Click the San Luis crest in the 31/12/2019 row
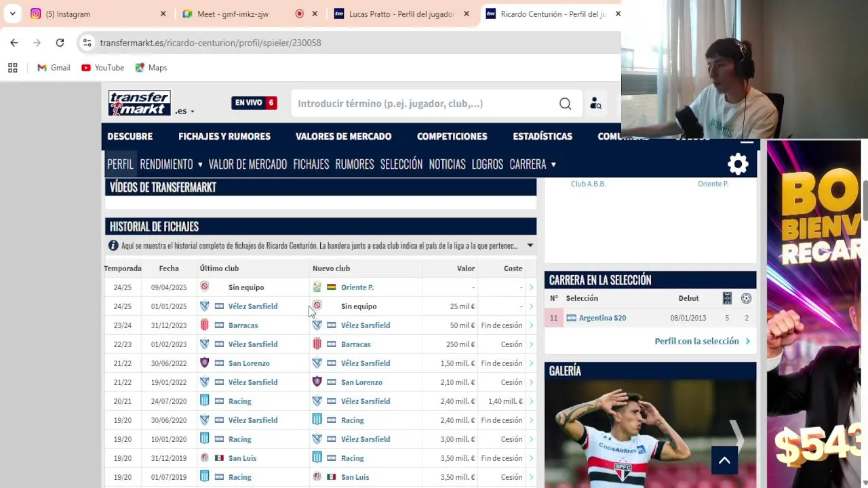This screenshot has height=488, width=868. pos(204,458)
